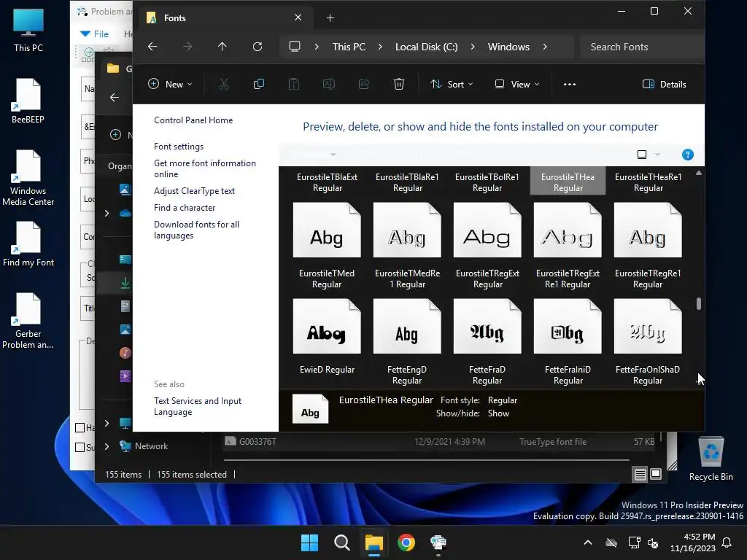Open Download fonts for all languages
Viewport: 747px width, 560px height.
coord(196,230)
